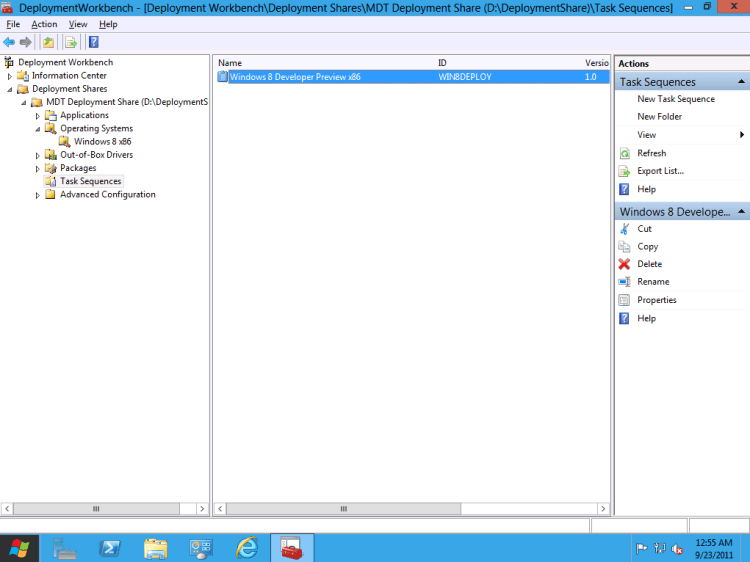Click the Rename icon in Actions

point(625,282)
